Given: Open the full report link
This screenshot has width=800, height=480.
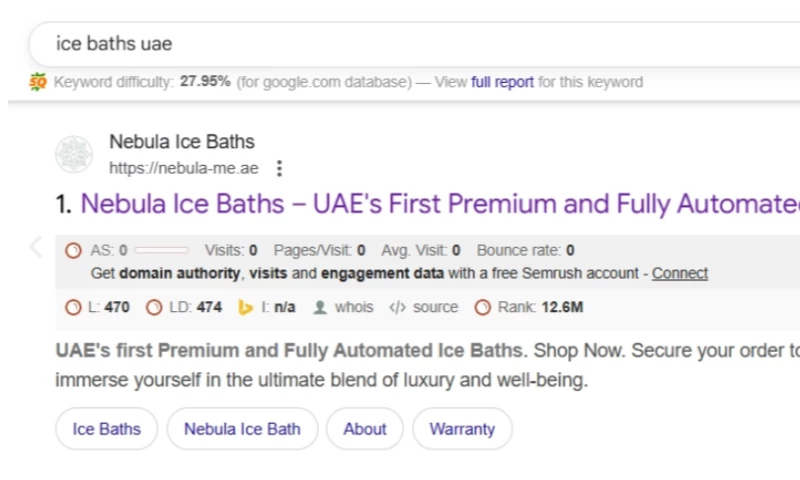Looking at the screenshot, I should (502, 82).
